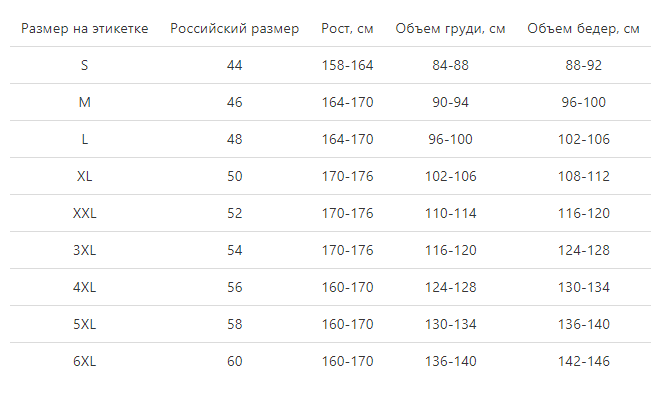
Task: Select the XXL size label cell
Action: click(x=84, y=213)
